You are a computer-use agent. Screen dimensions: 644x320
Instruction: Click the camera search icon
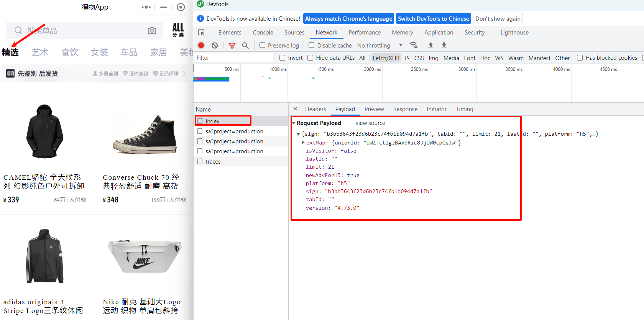point(152,31)
